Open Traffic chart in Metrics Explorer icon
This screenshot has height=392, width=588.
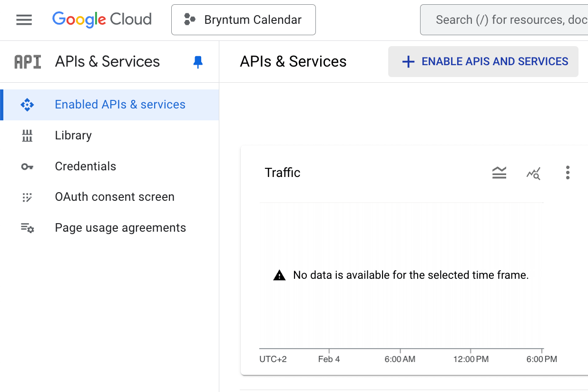point(533,173)
